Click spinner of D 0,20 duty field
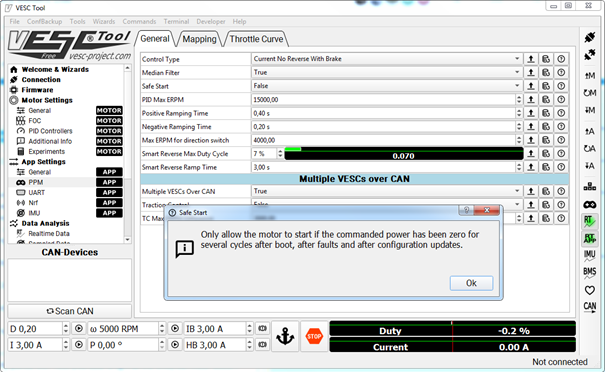 (x=66, y=328)
